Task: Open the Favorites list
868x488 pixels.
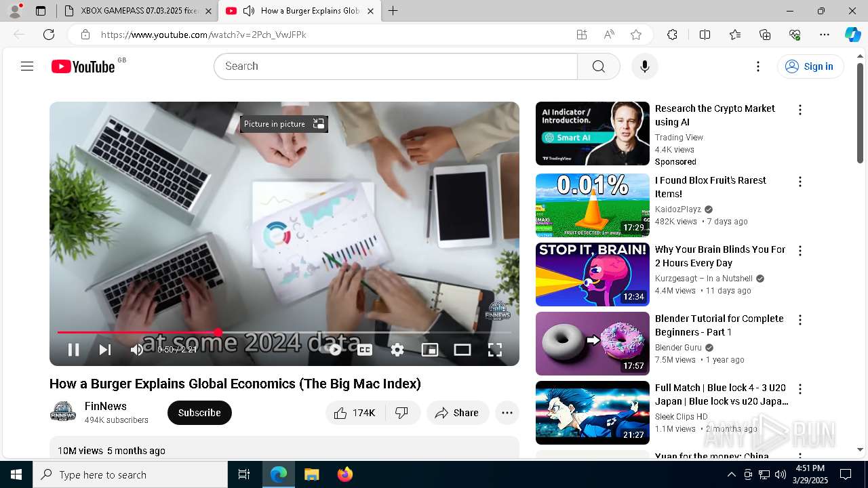Action: [735, 35]
